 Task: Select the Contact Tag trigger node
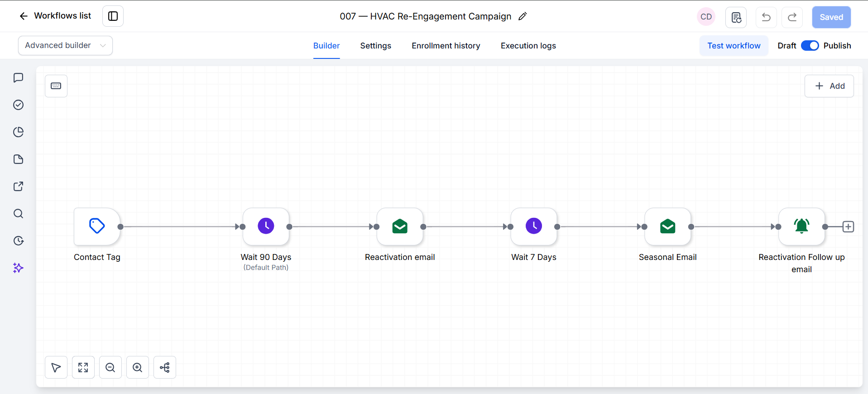pyautogui.click(x=97, y=226)
